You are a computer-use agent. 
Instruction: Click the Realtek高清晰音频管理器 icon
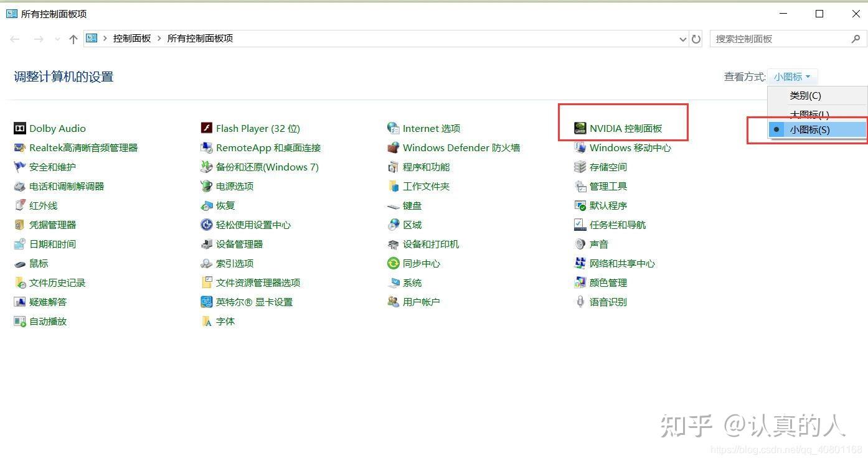[x=19, y=148]
